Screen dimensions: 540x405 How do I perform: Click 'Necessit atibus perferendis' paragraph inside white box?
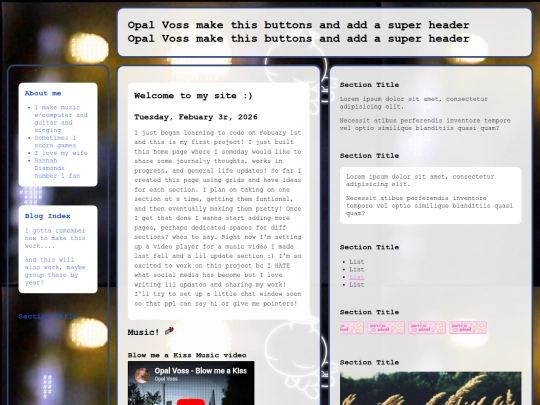point(429,206)
